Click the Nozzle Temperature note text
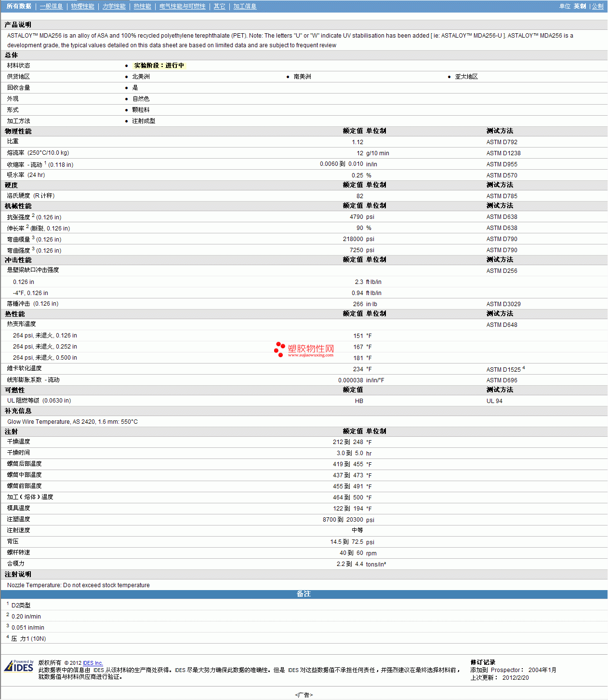The image size is (608, 700). tap(78, 585)
